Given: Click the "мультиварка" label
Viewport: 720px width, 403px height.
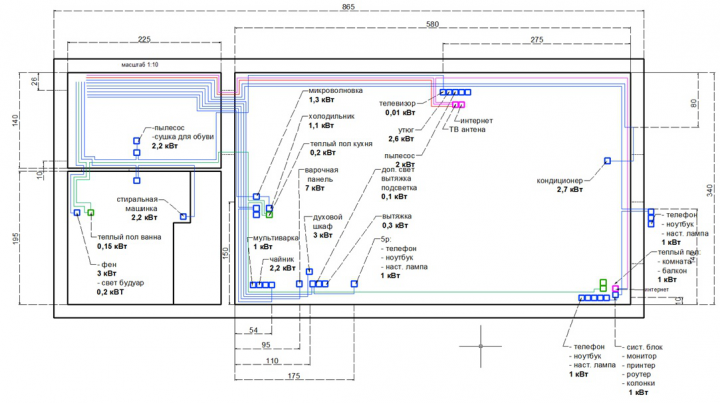Looking at the screenshot, I should (276, 238).
